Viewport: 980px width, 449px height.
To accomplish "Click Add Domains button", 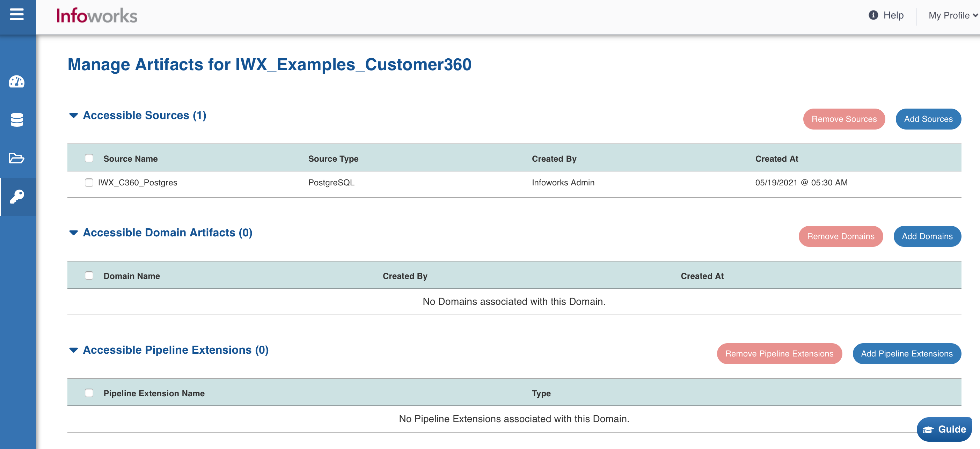I will click(x=927, y=236).
